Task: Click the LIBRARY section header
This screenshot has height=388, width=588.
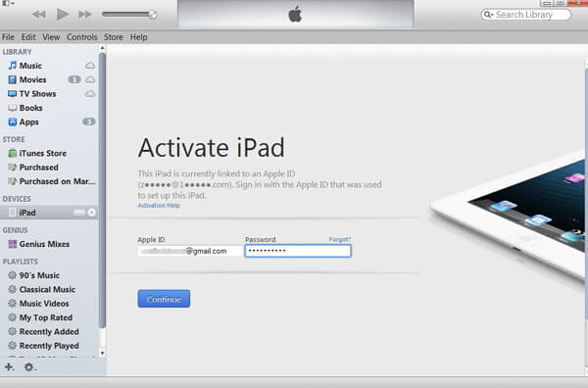Action: pyautogui.click(x=18, y=52)
